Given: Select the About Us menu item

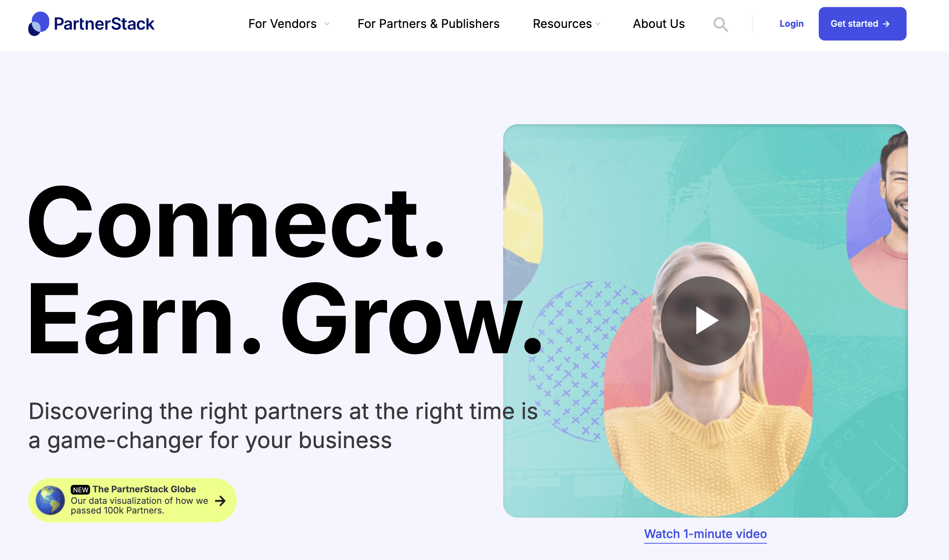Looking at the screenshot, I should coord(659,24).
